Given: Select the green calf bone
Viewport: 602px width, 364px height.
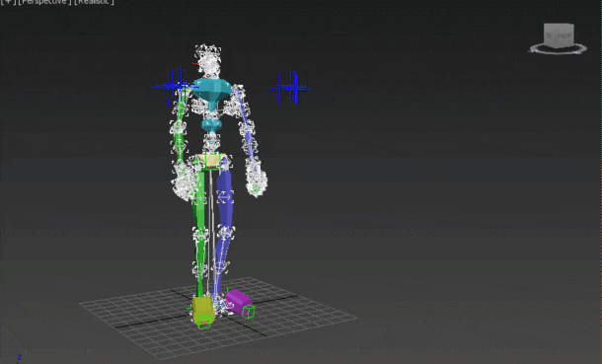Looking at the screenshot, I should pos(200,260).
